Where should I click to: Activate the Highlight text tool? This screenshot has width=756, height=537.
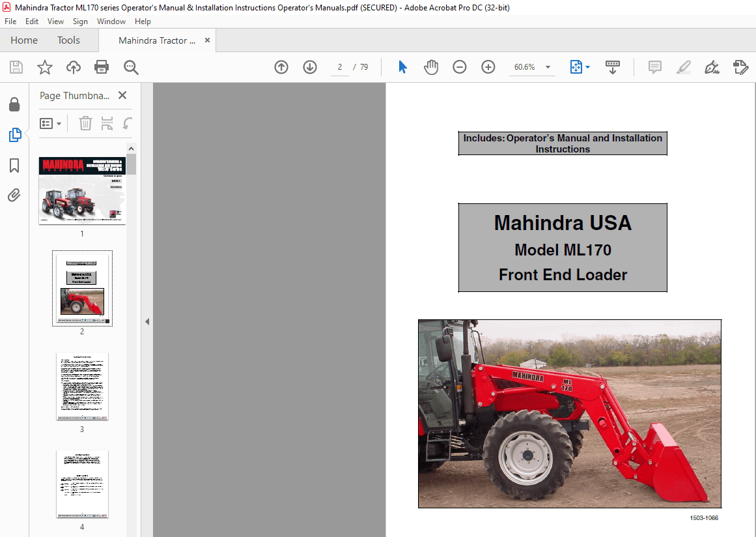(683, 66)
